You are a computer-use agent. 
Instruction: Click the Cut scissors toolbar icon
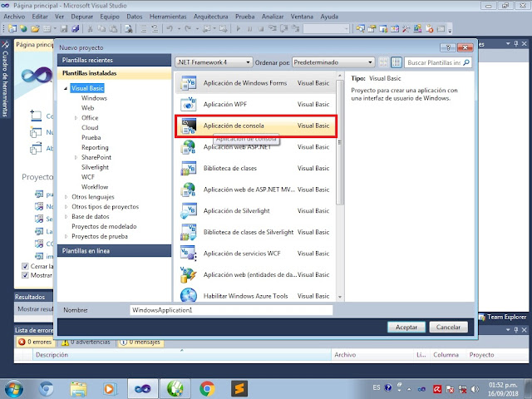pyautogui.click(x=91, y=29)
